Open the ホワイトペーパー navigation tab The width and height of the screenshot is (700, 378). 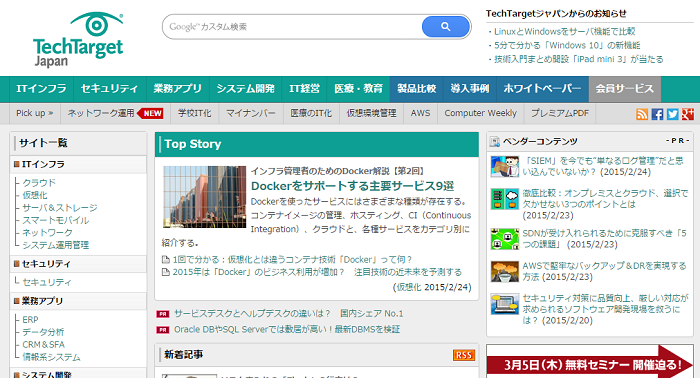click(542, 89)
